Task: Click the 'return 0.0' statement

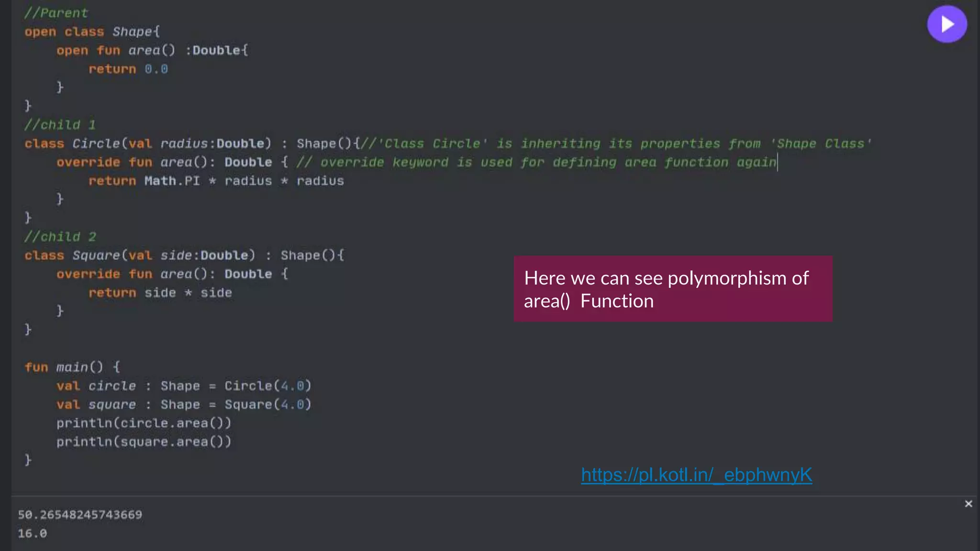Action: point(128,69)
